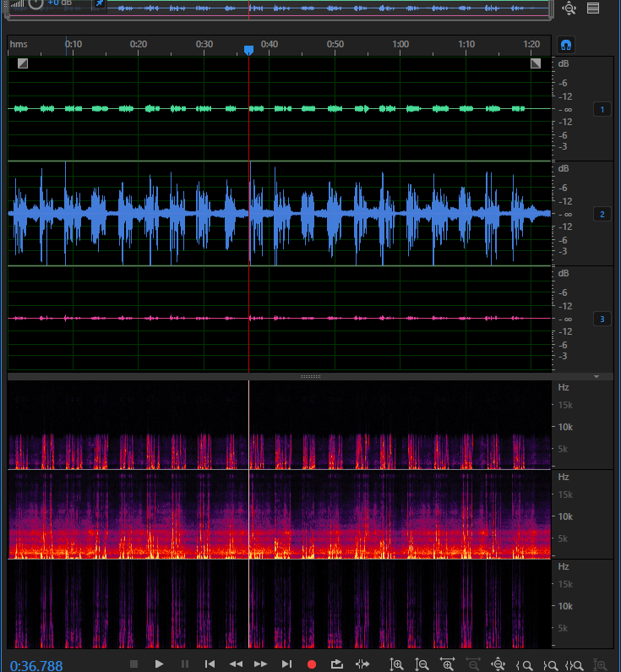Viewport: 621px width, 672px height.
Task: Click the hms time format label on the ruler
Action: click(x=19, y=44)
